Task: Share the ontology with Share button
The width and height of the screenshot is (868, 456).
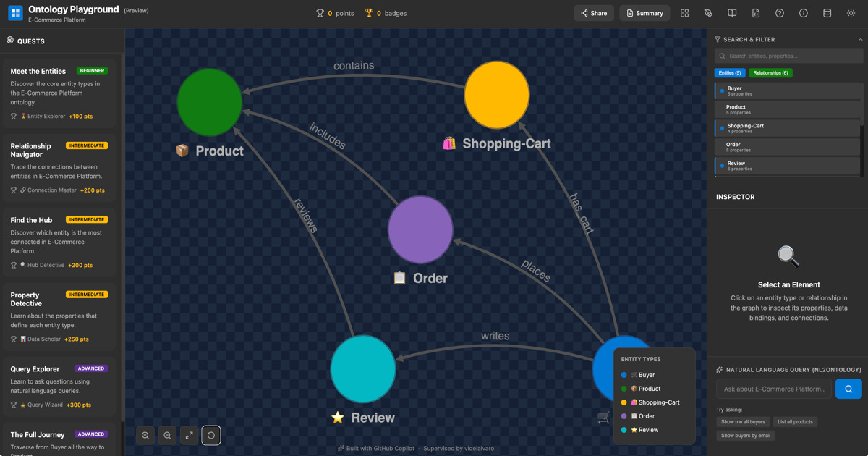Action: point(594,13)
